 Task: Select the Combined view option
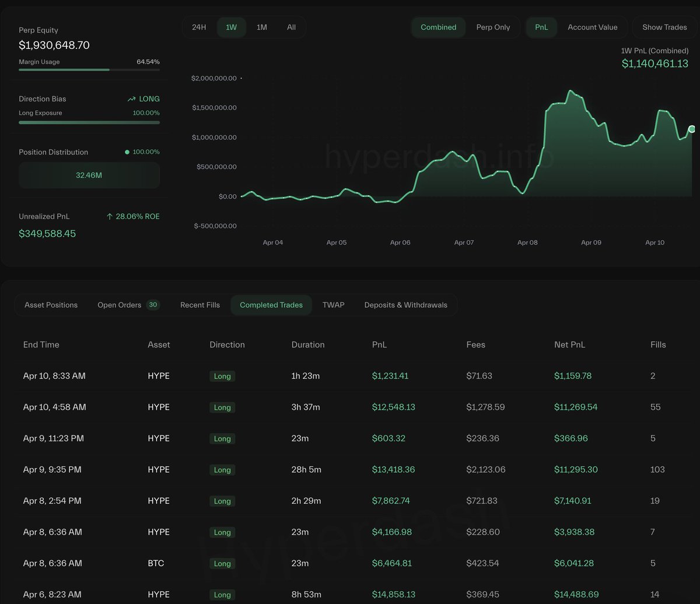438,27
